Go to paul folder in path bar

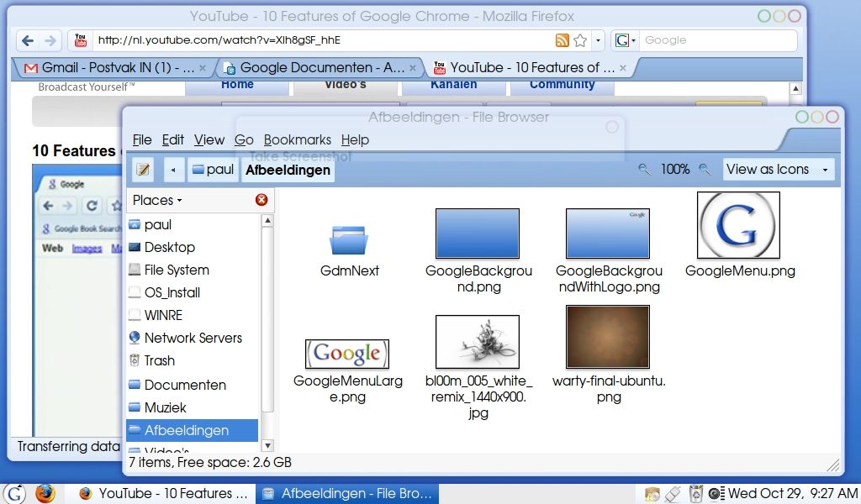coord(213,170)
